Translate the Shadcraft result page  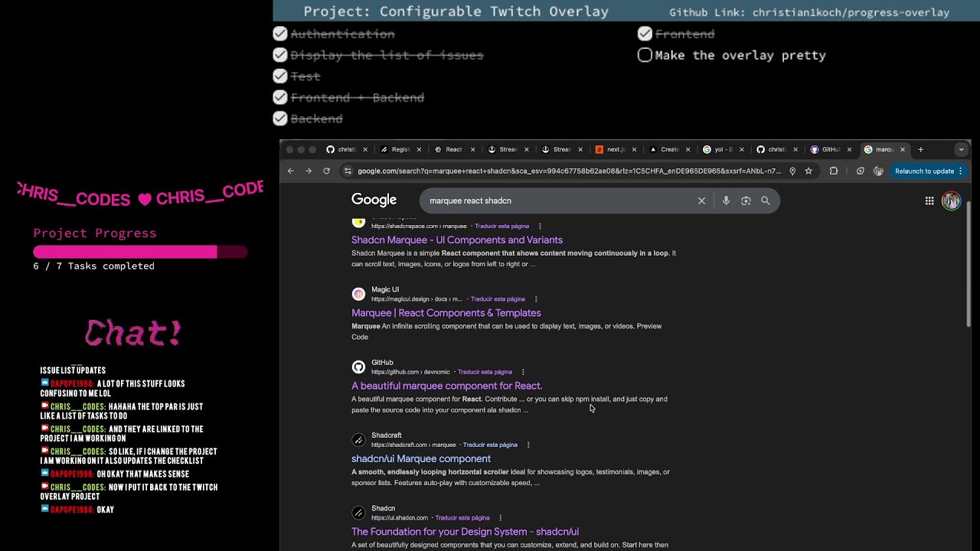point(490,445)
